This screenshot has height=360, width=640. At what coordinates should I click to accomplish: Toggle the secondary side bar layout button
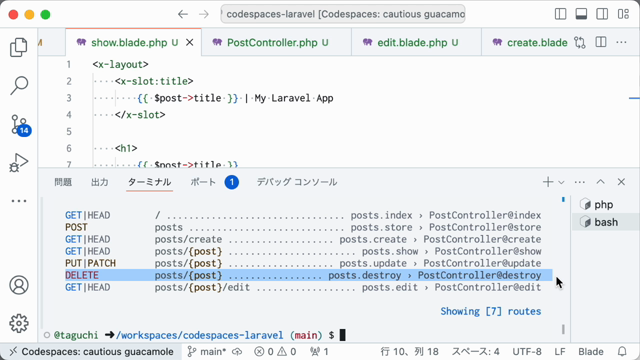[x=602, y=14]
